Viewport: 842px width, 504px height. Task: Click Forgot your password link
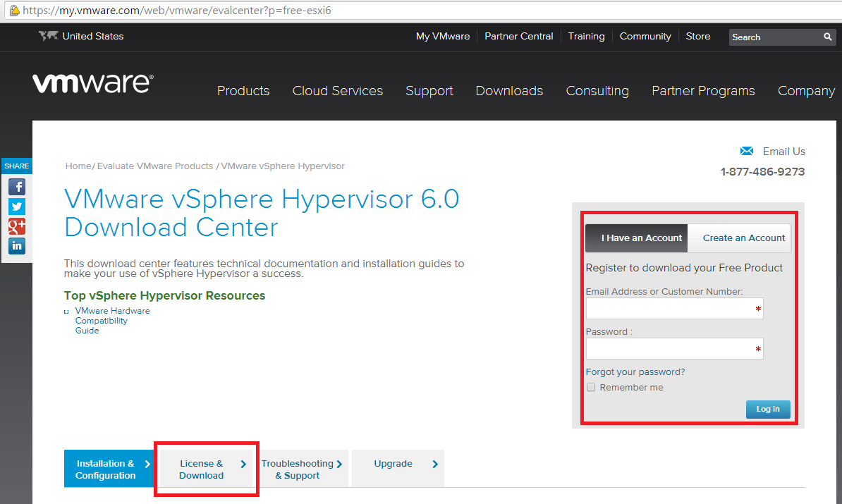(x=635, y=372)
